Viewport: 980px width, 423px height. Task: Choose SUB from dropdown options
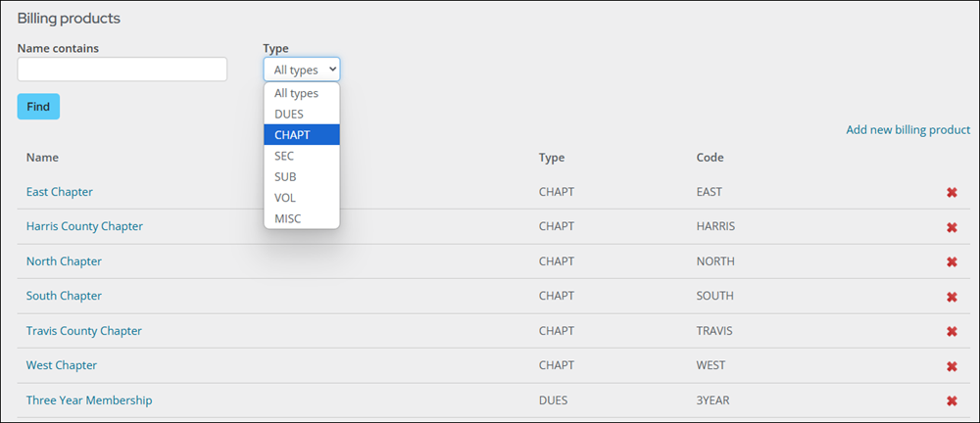(301, 177)
